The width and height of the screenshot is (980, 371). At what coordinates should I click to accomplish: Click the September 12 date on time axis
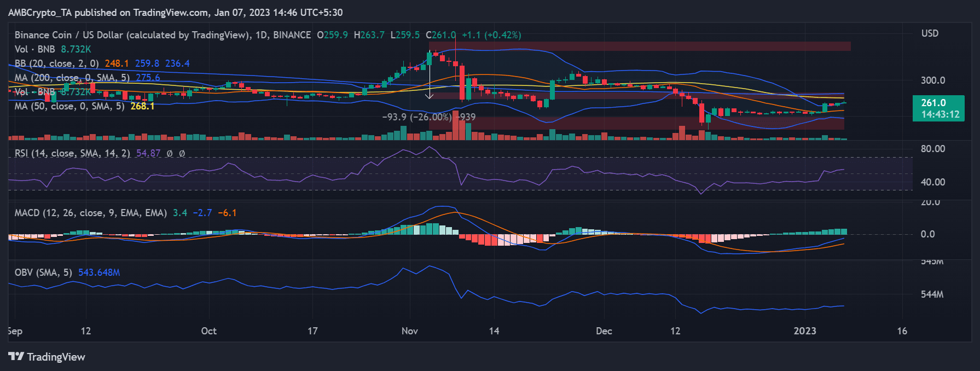coord(86,331)
